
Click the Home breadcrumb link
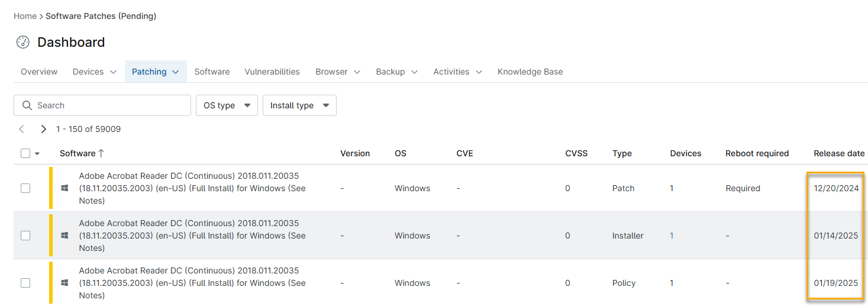(25, 16)
